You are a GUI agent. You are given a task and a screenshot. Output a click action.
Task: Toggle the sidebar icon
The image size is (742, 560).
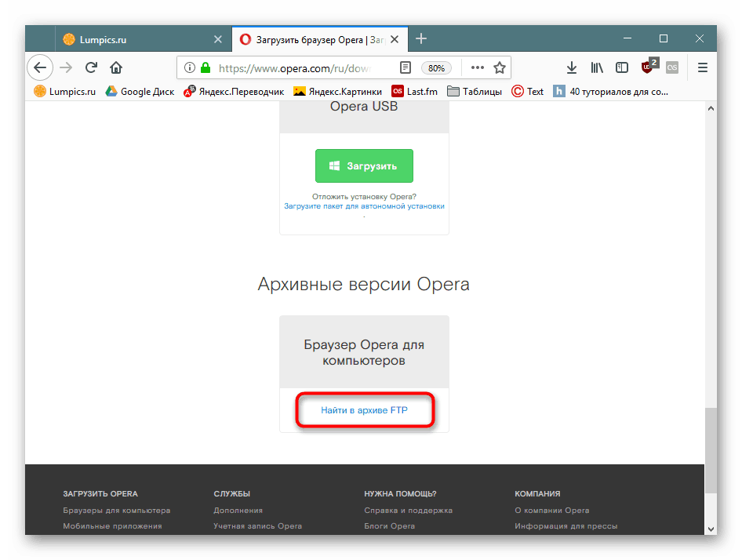click(x=622, y=67)
